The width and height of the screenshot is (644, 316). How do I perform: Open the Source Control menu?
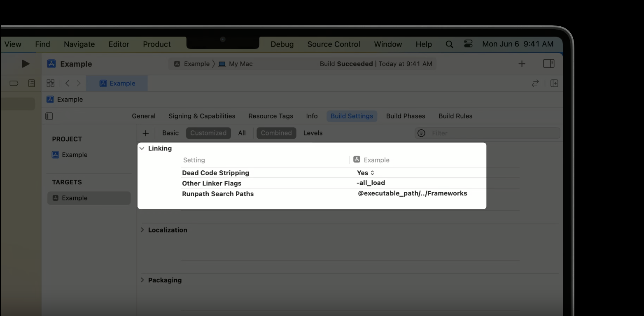tap(334, 44)
